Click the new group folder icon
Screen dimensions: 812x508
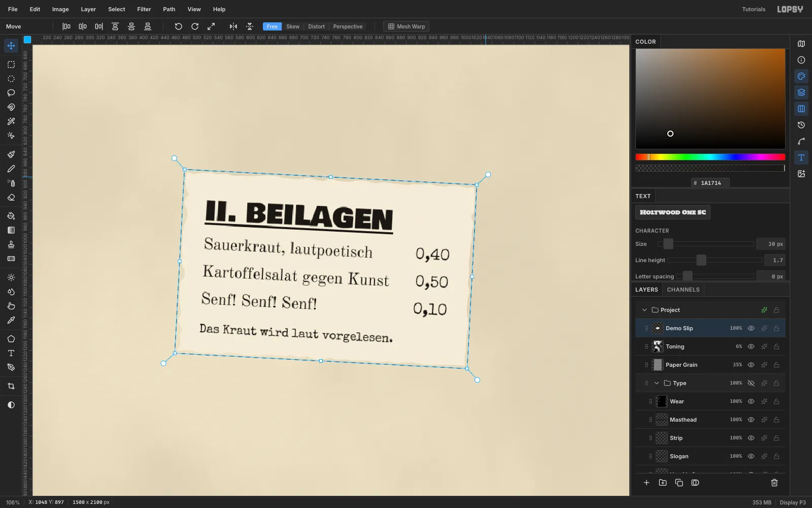(663, 483)
